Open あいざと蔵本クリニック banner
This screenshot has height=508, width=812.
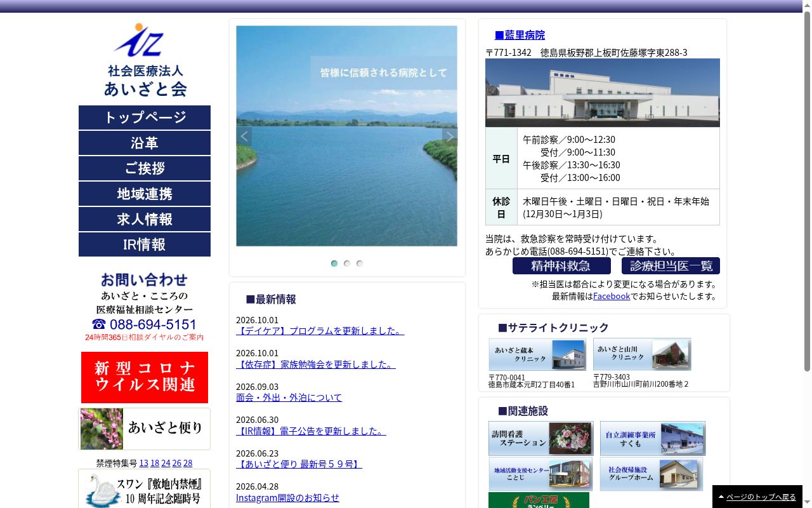click(537, 354)
